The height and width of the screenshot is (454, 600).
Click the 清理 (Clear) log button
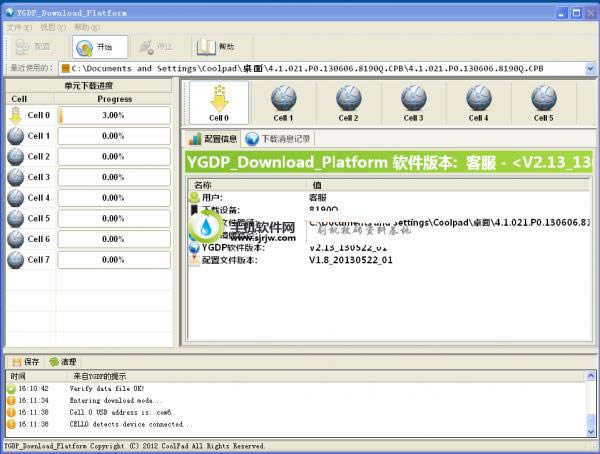(62, 361)
